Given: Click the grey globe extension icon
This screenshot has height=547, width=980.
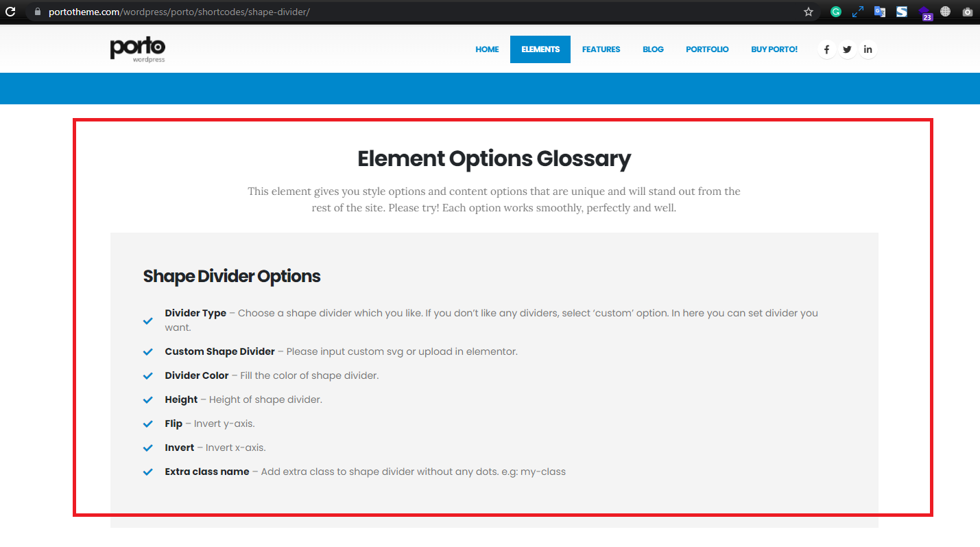Looking at the screenshot, I should pos(946,12).
